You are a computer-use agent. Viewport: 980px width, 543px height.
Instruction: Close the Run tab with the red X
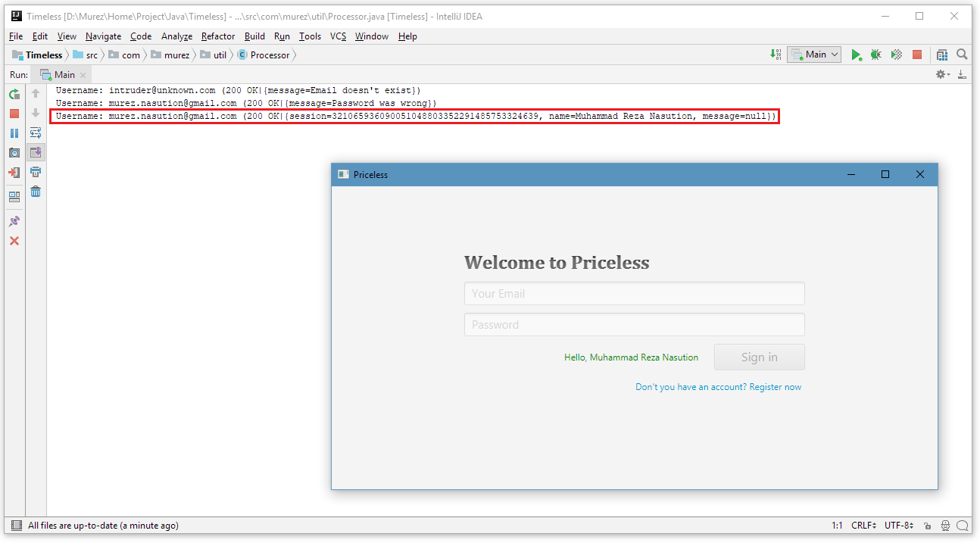pos(14,241)
